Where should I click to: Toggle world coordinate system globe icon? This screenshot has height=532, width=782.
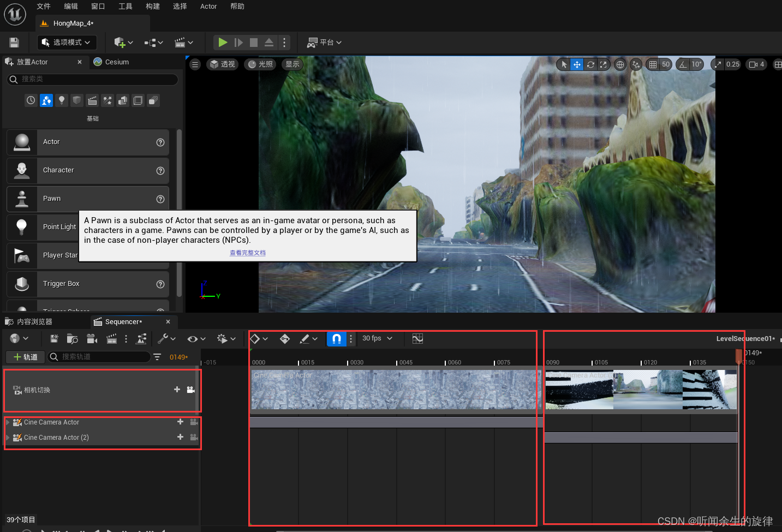click(620, 64)
